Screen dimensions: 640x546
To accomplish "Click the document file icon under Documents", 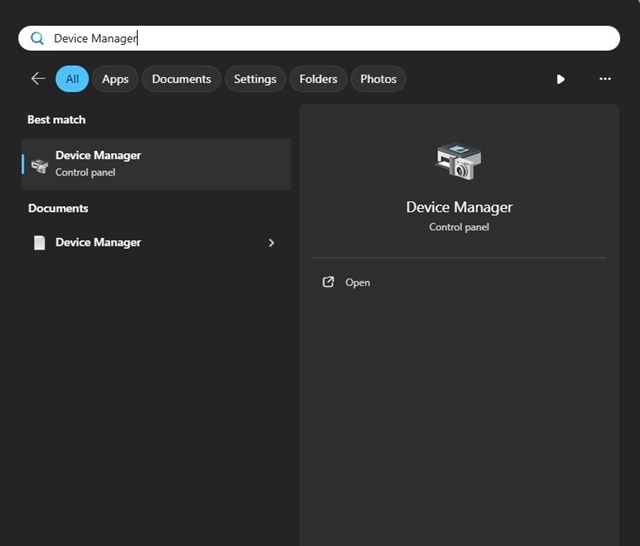I will click(x=40, y=243).
